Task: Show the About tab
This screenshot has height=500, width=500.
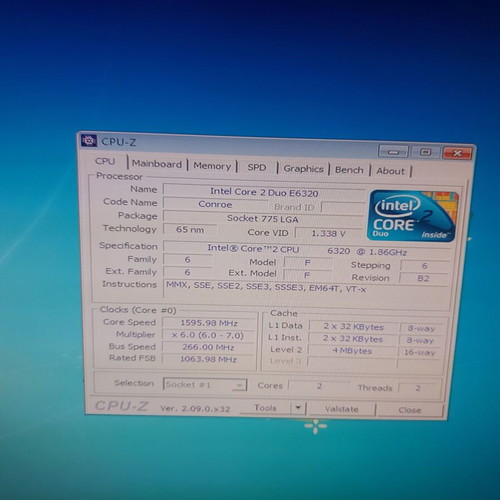Action: coord(390,171)
